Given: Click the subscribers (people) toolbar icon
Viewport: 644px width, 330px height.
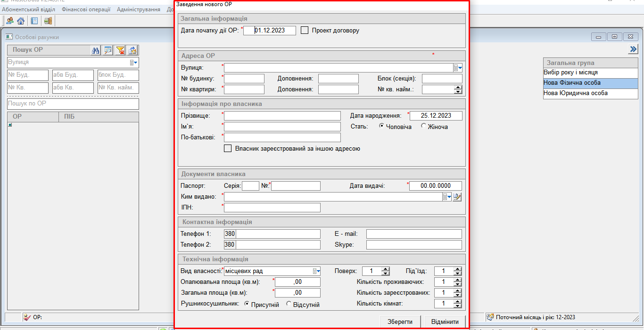Looking at the screenshot, I should [9, 21].
